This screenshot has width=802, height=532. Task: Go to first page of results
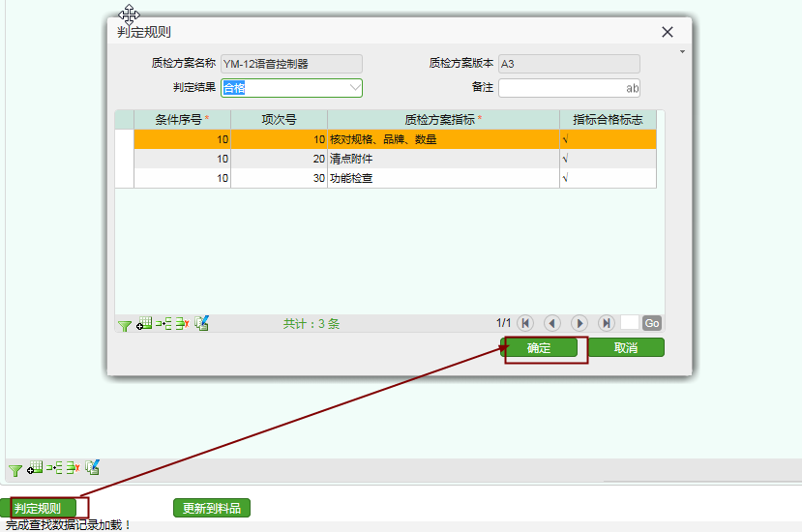[525, 323]
